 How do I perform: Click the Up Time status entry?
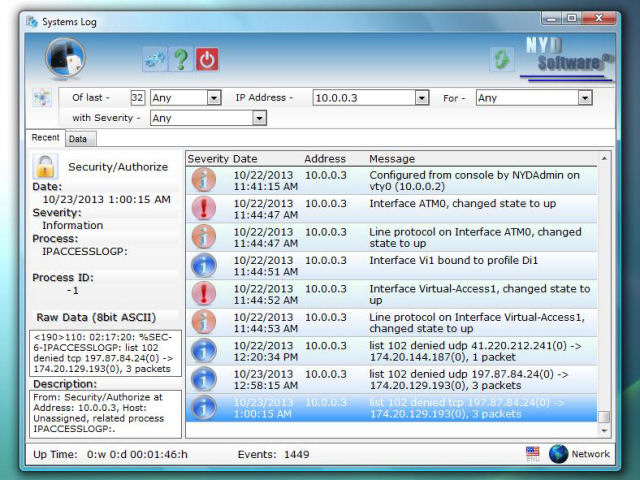(x=110, y=454)
